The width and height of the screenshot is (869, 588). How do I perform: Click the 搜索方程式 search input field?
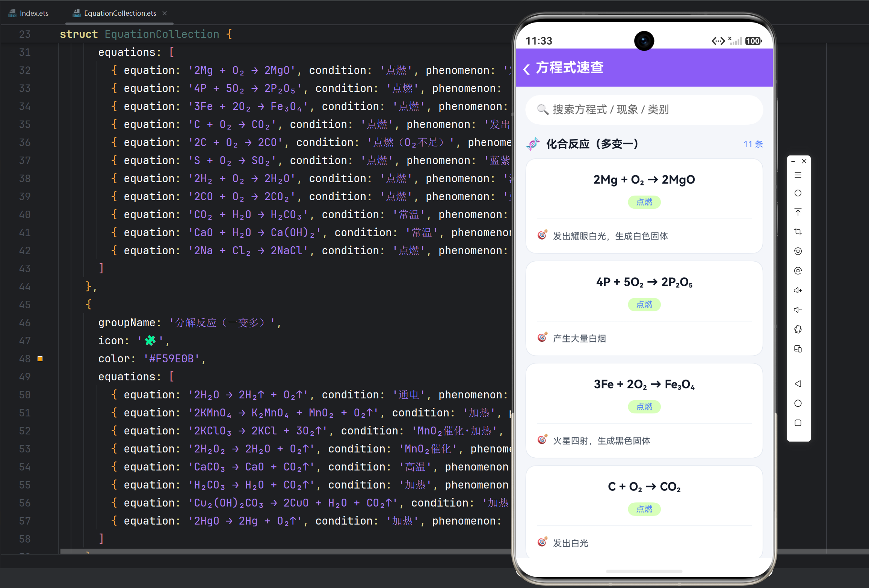pyautogui.click(x=644, y=109)
